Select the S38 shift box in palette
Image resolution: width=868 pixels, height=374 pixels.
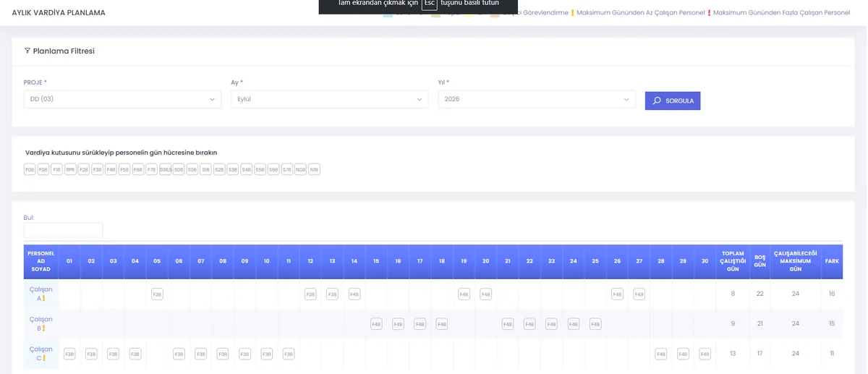(233, 169)
